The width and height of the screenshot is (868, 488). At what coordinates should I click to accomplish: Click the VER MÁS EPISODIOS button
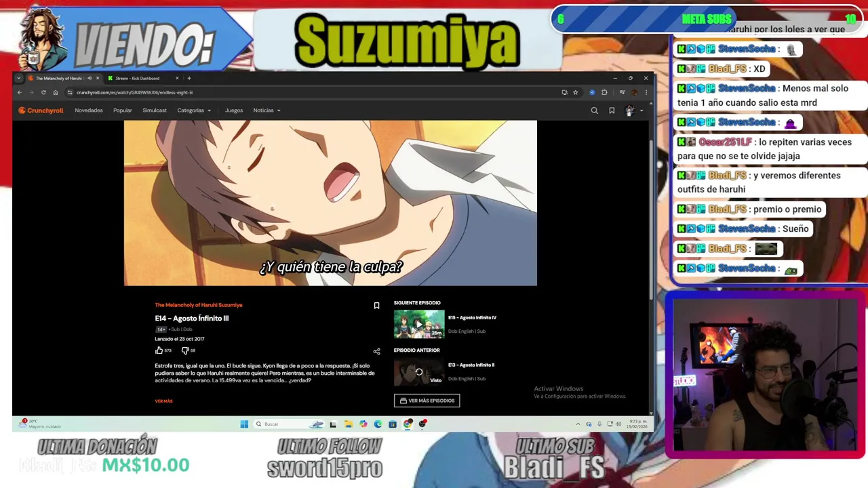(427, 401)
